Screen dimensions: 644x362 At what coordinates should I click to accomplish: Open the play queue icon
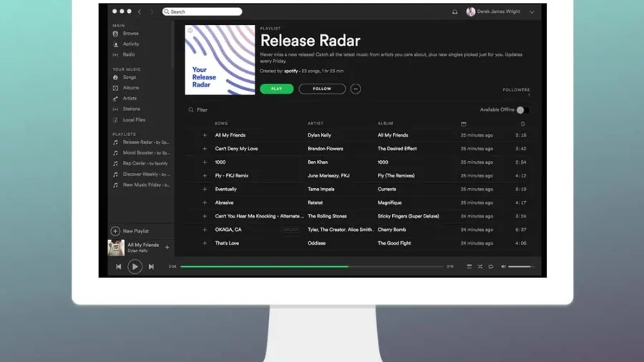tap(469, 267)
